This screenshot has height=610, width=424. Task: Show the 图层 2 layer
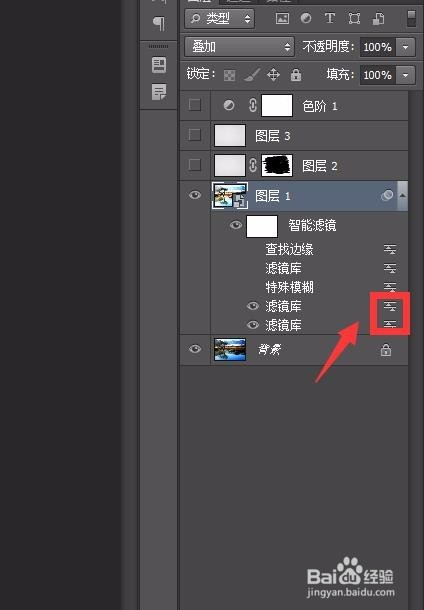[194, 165]
